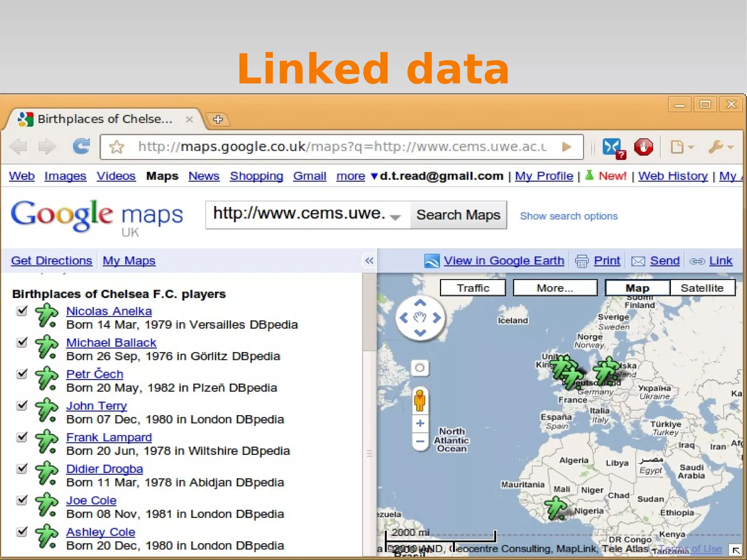Pan the map left
Image resolution: width=747 pixels, height=560 pixels.
[x=404, y=318]
